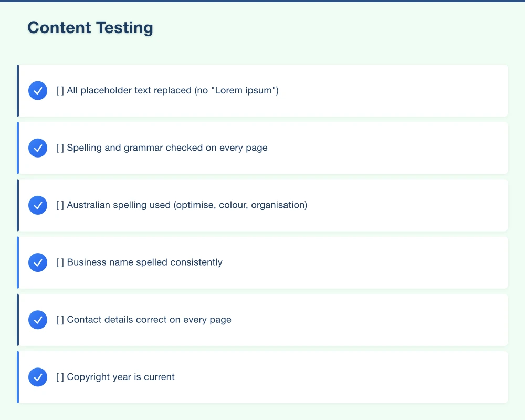Image resolution: width=525 pixels, height=420 pixels.
Task: Click the Content Testing heading
Action: point(90,27)
